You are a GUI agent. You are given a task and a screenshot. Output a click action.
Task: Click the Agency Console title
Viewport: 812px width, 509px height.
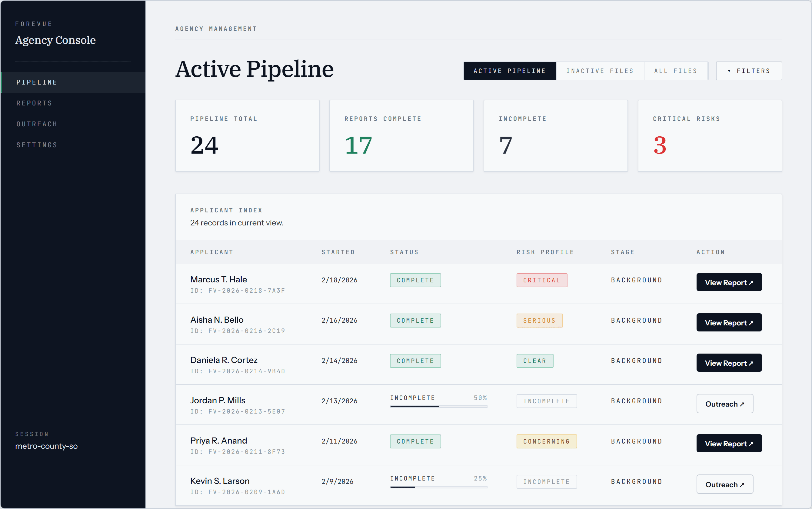click(55, 40)
